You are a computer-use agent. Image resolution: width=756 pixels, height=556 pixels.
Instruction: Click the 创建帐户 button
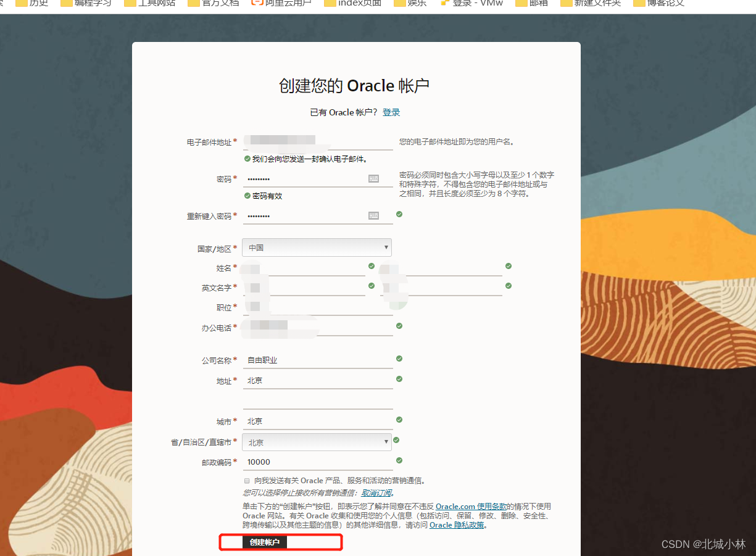pyautogui.click(x=264, y=542)
